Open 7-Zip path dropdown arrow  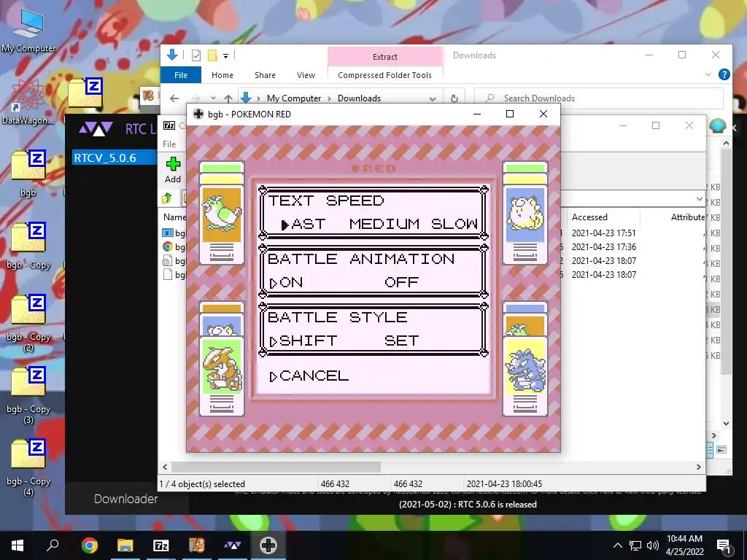(x=699, y=198)
